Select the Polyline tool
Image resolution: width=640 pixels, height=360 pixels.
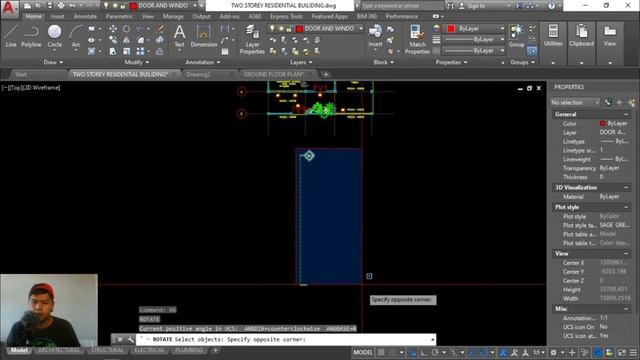[31, 36]
